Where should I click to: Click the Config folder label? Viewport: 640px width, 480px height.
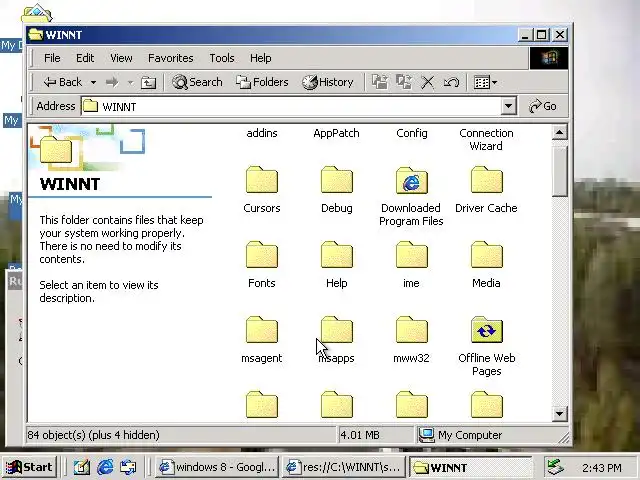pos(411,133)
